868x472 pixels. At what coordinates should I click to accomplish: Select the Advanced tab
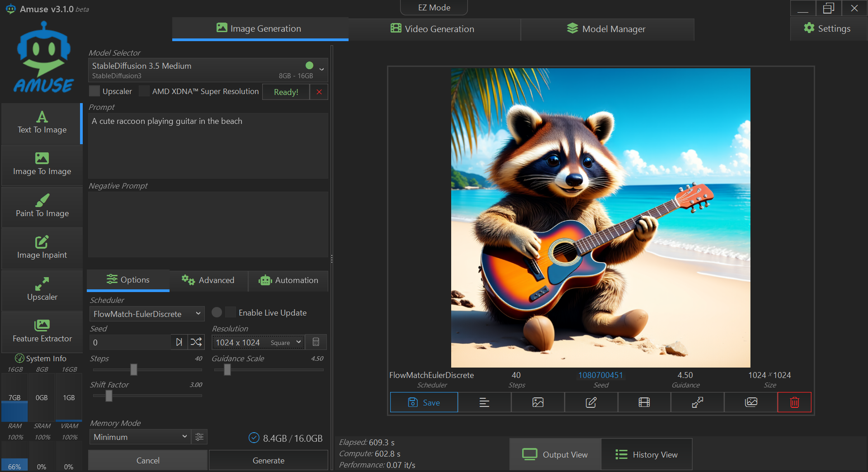(208, 280)
